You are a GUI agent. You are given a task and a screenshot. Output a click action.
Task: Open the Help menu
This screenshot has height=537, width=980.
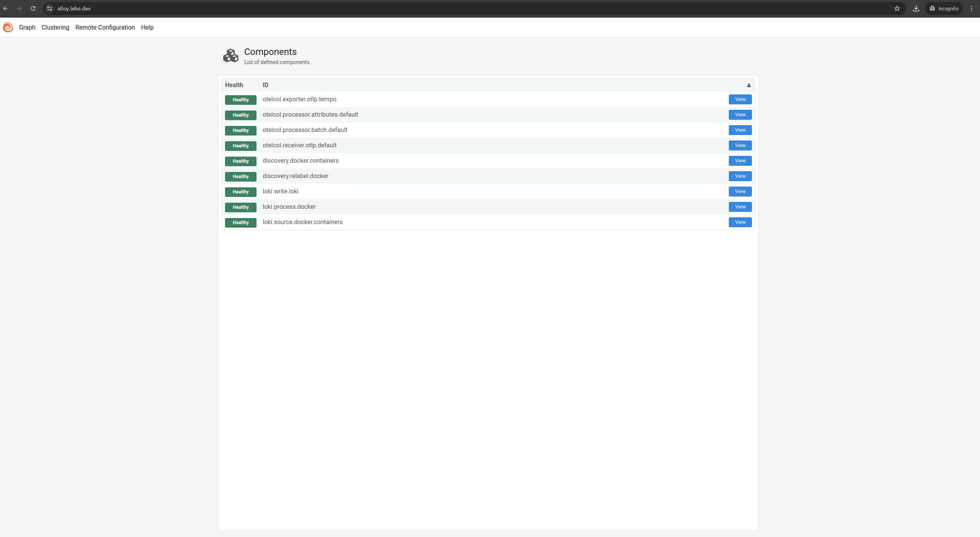147,27
